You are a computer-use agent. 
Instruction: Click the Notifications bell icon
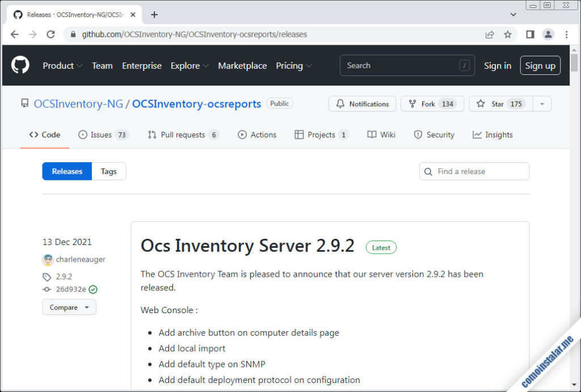[x=340, y=104]
